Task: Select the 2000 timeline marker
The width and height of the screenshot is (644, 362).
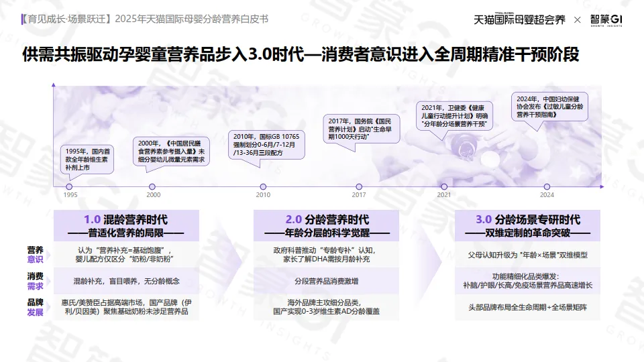Action: click(x=152, y=187)
